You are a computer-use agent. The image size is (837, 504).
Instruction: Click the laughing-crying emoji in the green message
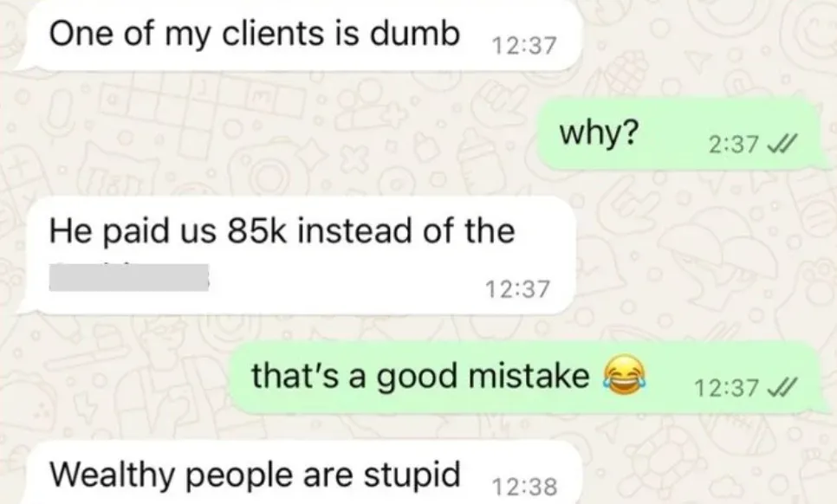[x=624, y=375]
